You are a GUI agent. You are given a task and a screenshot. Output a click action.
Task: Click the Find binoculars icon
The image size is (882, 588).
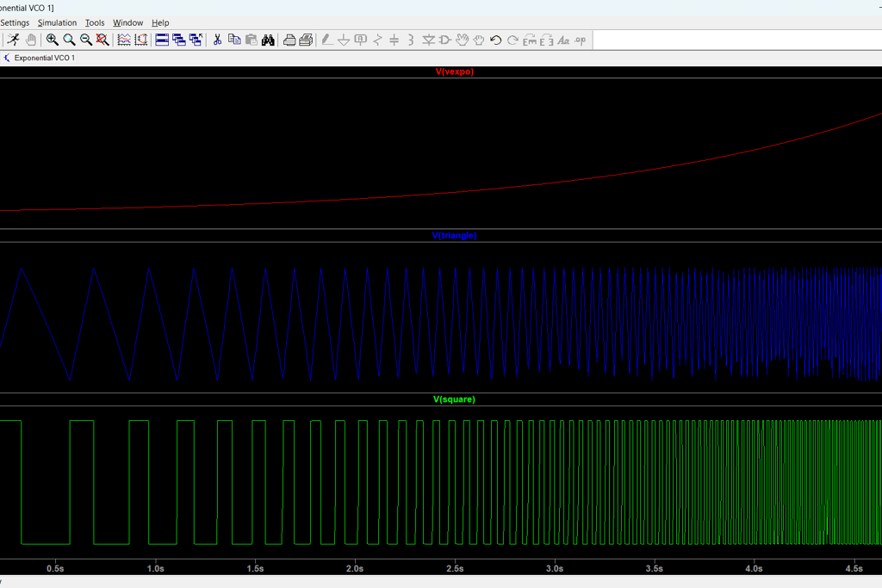268,40
